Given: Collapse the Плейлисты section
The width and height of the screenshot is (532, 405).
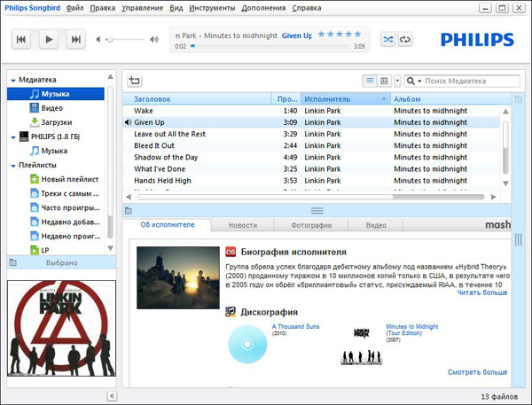Looking at the screenshot, I should tap(13, 166).
